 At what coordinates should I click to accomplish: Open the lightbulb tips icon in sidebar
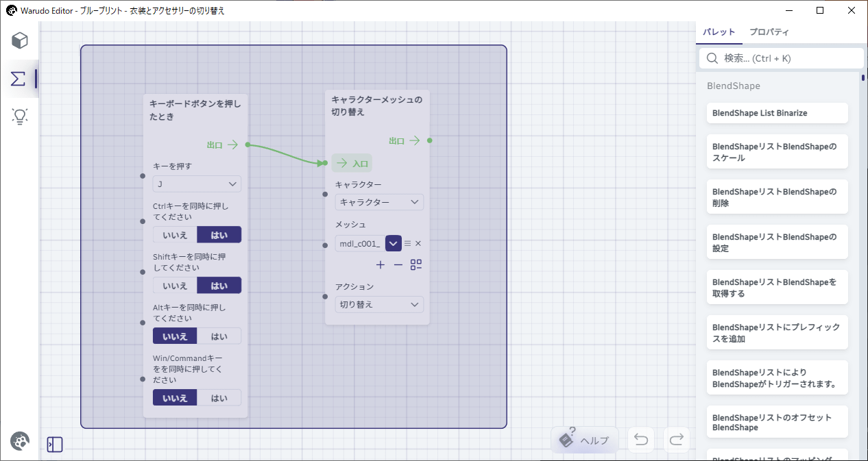[20, 116]
